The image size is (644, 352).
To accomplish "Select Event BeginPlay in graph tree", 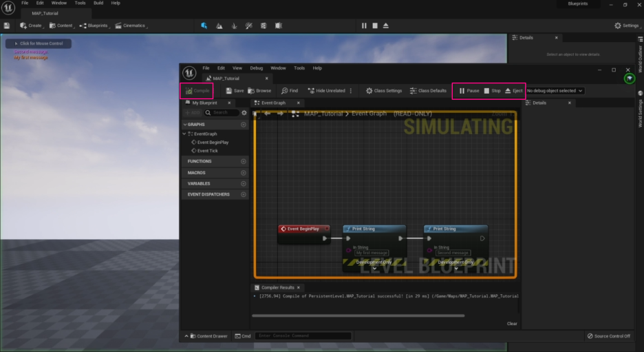I will click(x=210, y=143).
